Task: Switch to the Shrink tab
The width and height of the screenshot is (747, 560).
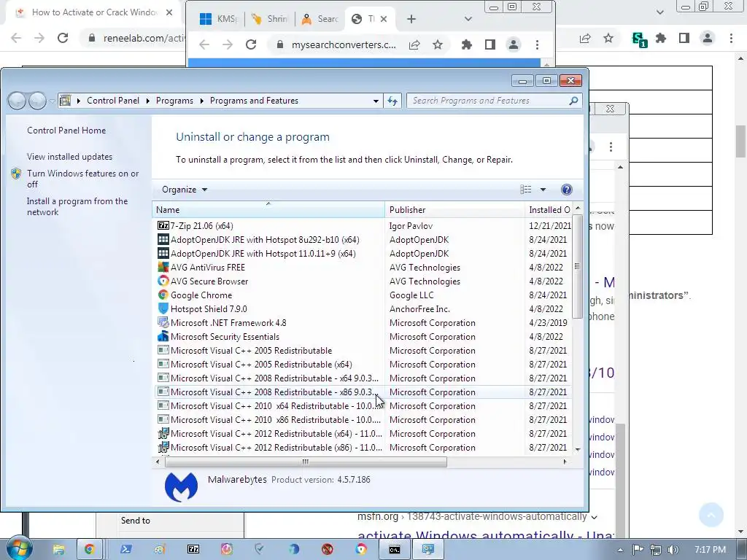Action: click(x=271, y=19)
